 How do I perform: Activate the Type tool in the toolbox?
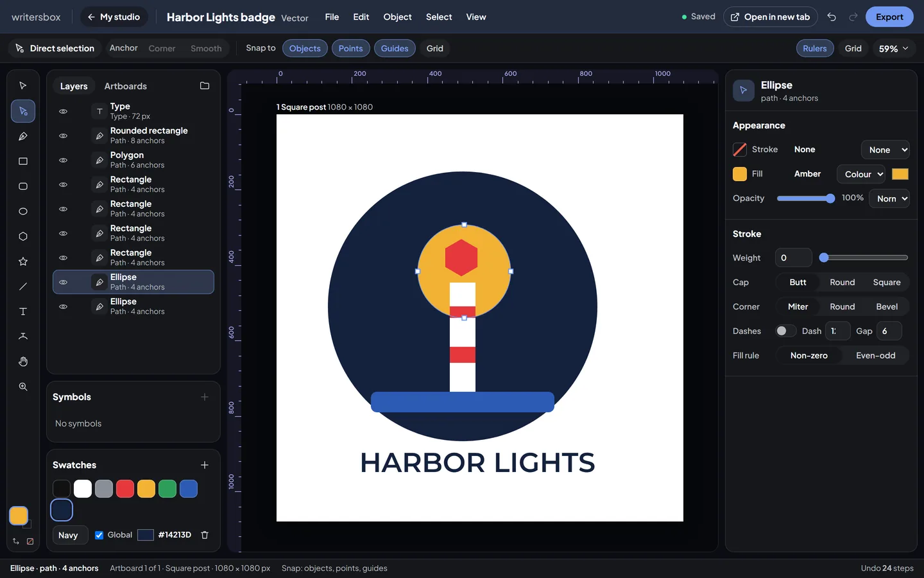point(23,311)
